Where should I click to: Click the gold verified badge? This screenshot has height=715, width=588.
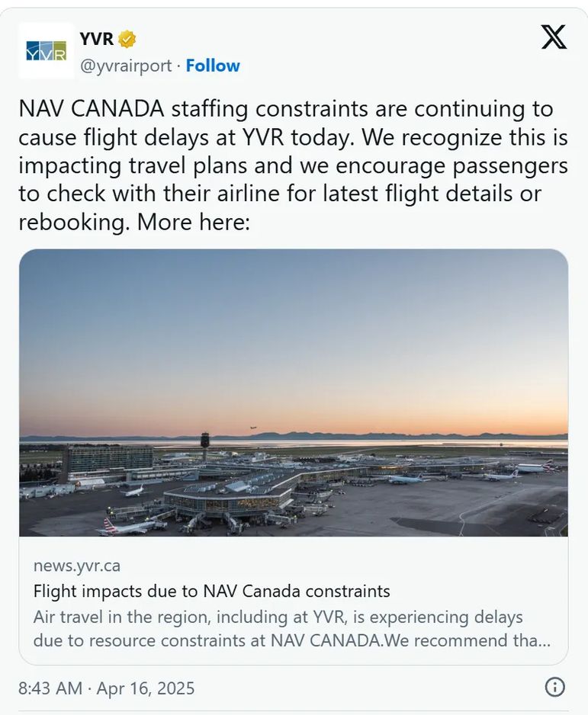[x=127, y=39]
